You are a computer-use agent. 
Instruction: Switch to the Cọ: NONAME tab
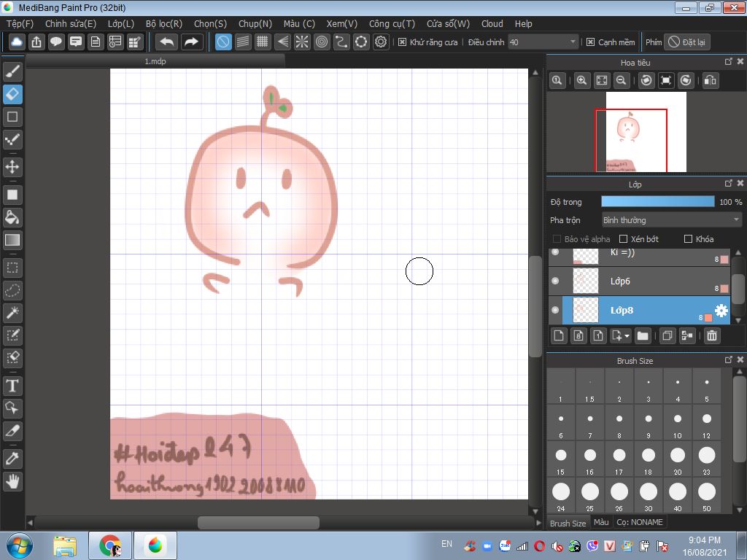coord(639,522)
